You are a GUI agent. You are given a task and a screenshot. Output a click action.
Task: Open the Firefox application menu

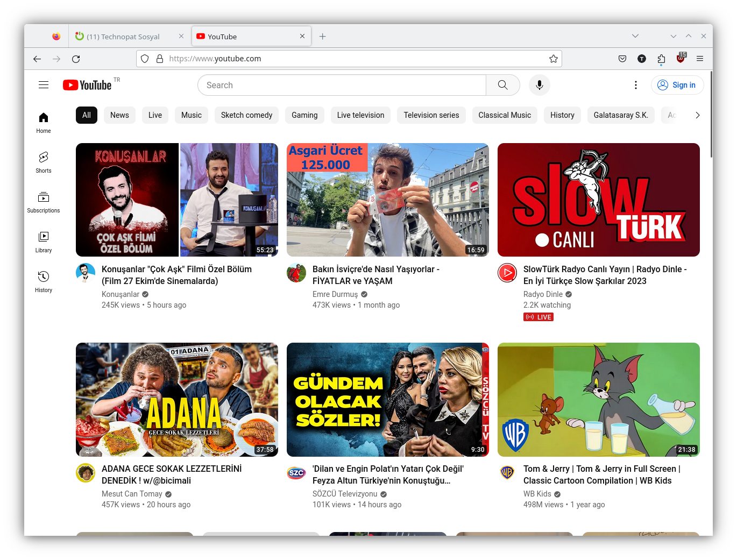700,59
